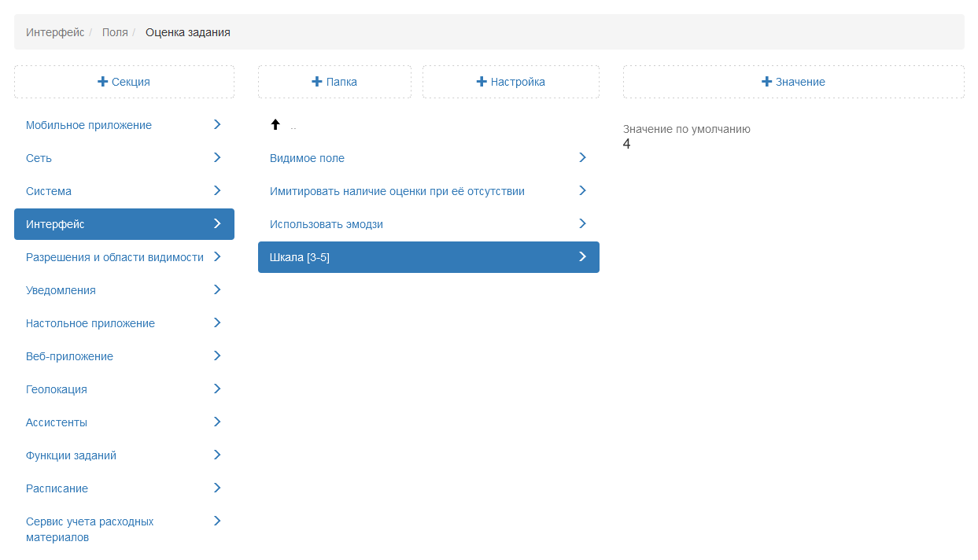Expand chevron next to Мобильное приложение
The width and height of the screenshot is (978, 560).
pyautogui.click(x=217, y=124)
